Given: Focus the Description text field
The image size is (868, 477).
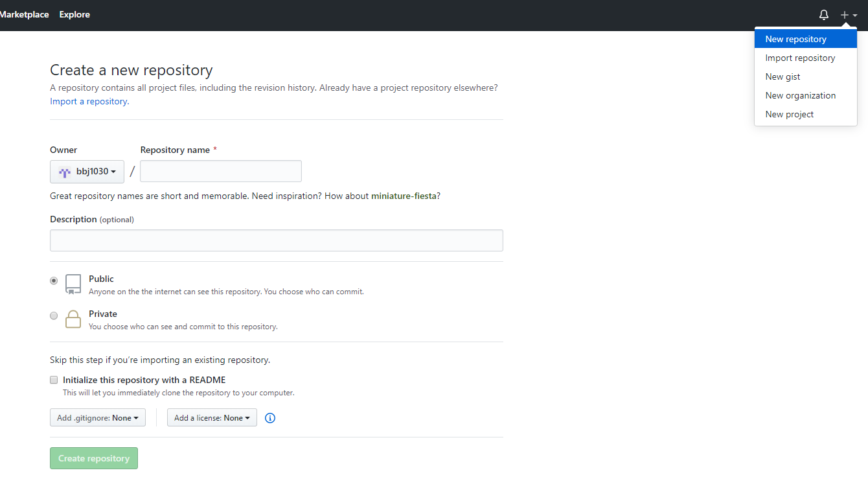Looking at the screenshot, I should 277,240.
